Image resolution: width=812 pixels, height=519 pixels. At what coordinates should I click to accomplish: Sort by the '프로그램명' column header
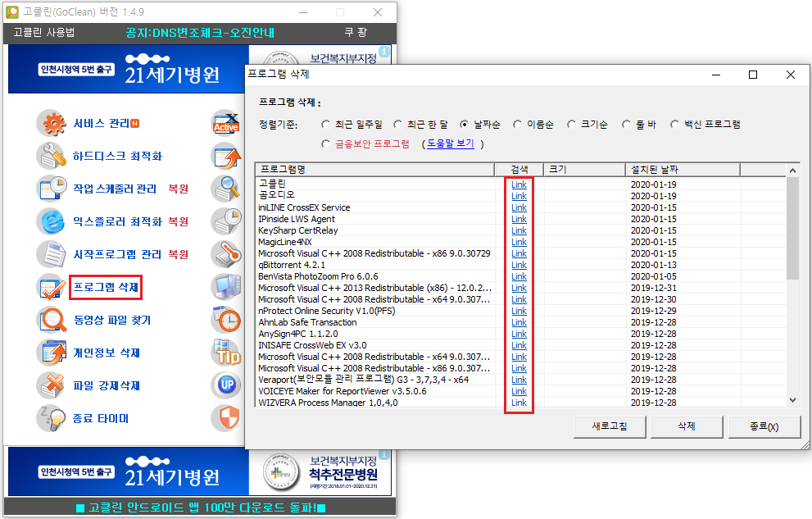coord(375,170)
